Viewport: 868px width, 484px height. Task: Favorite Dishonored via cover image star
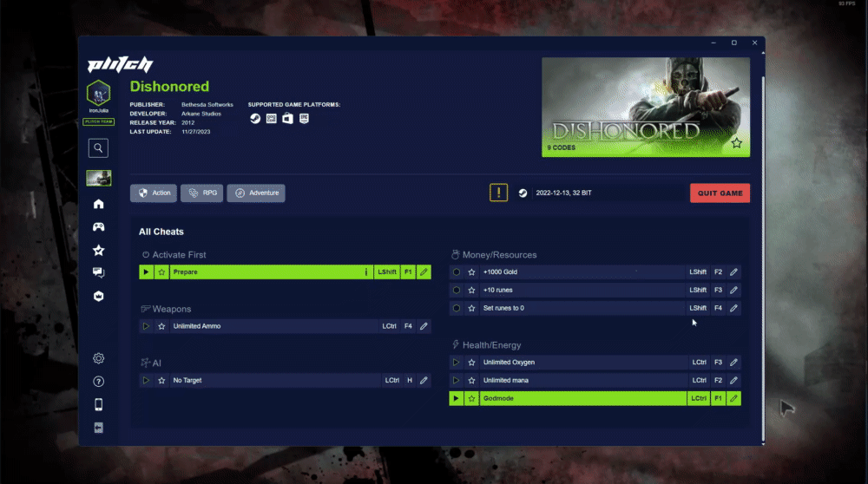736,143
